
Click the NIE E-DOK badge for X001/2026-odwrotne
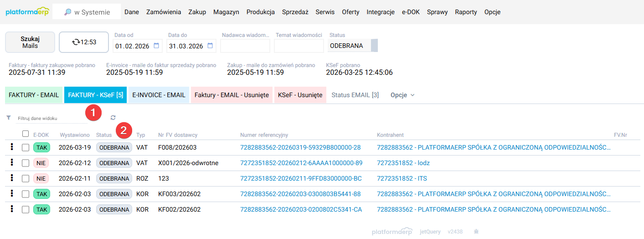point(41,163)
